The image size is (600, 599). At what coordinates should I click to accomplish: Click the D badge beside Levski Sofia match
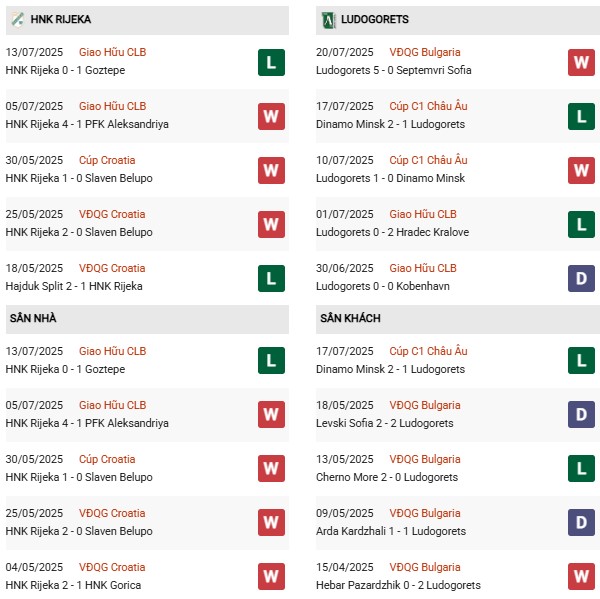tap(581, 415)
